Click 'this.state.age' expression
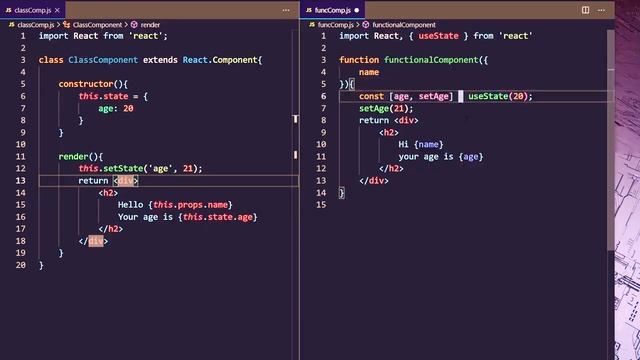The image size is (640, 360). 218,217
